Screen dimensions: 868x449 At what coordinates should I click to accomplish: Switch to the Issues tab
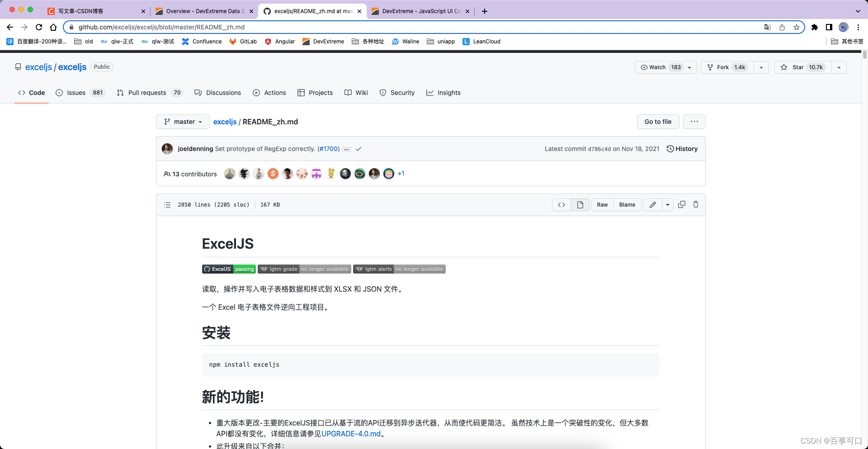point(80,93)
